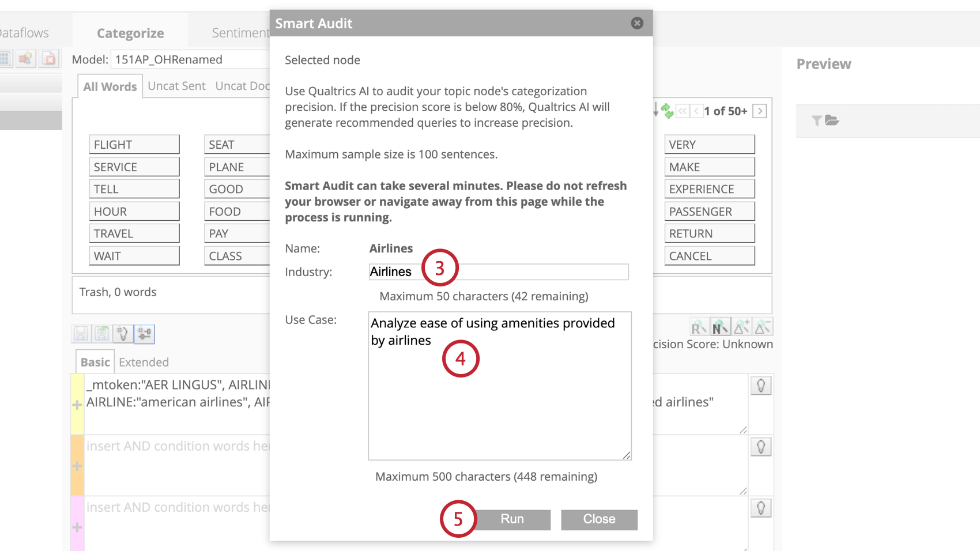
Task: Toggle the N highlight mode button
Action: coord(720,327)
